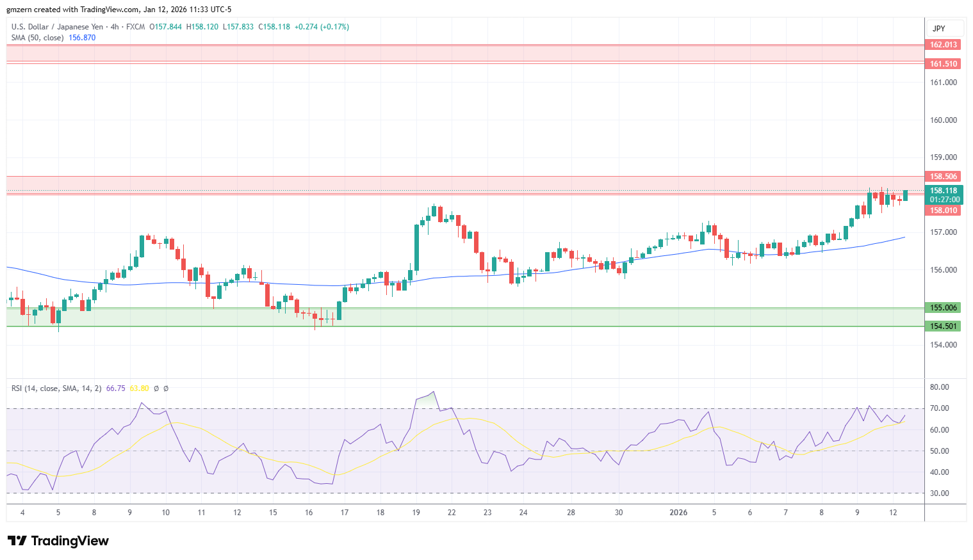Open the JPY currency selector box

[x=945, y=28]
